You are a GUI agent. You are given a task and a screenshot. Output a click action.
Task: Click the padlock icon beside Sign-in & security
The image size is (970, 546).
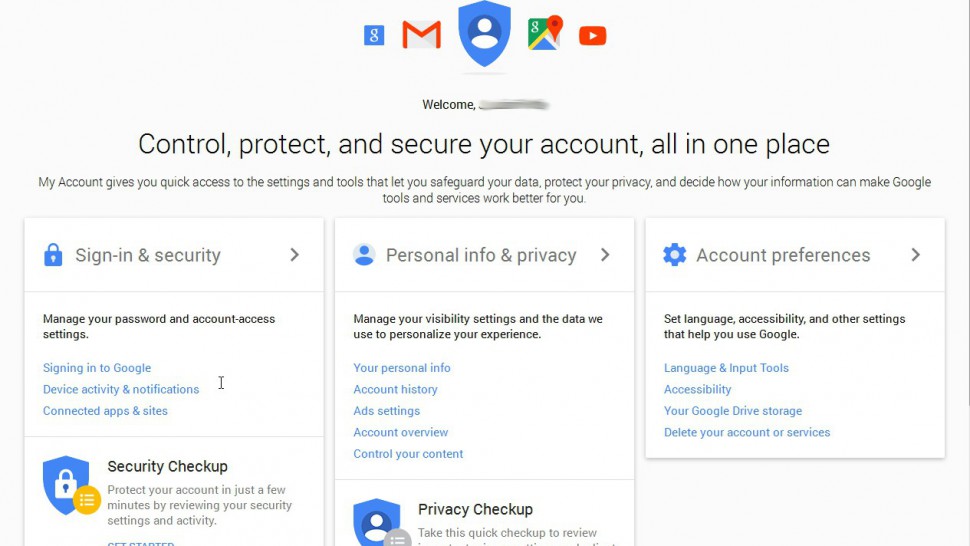[x=53, y=255]
